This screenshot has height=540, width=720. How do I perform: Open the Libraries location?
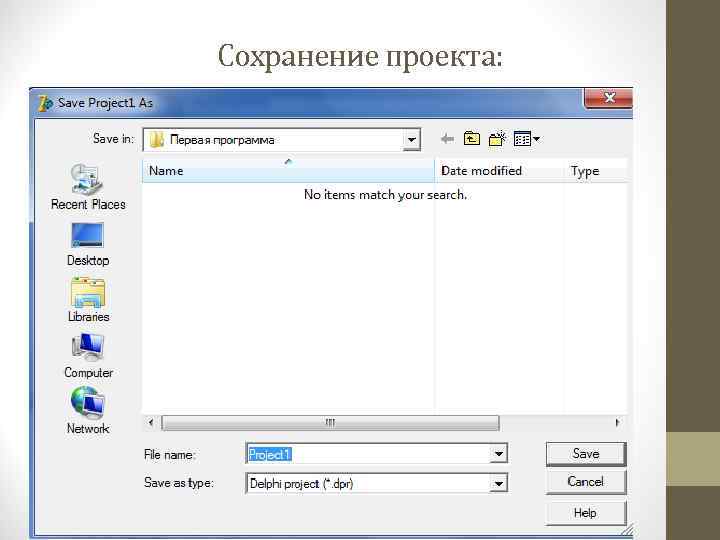pos(88,300)
